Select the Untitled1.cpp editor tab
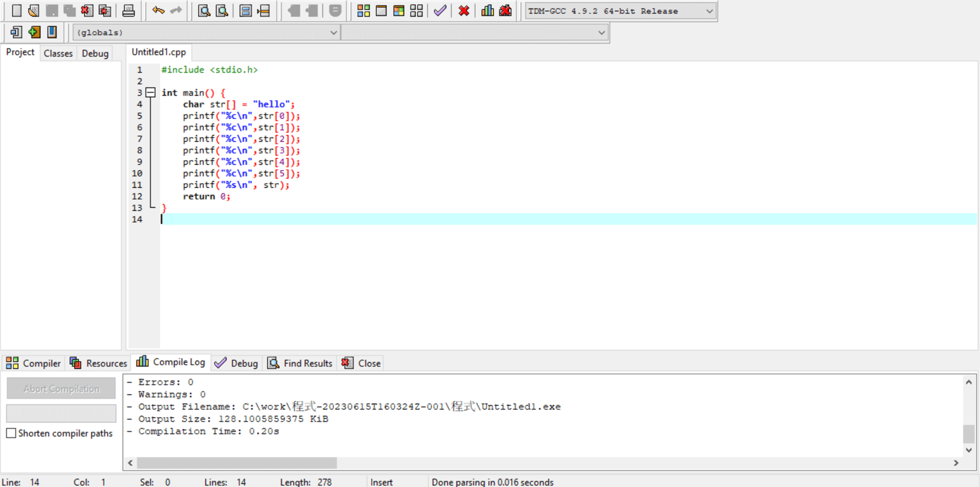 (159, 52)
